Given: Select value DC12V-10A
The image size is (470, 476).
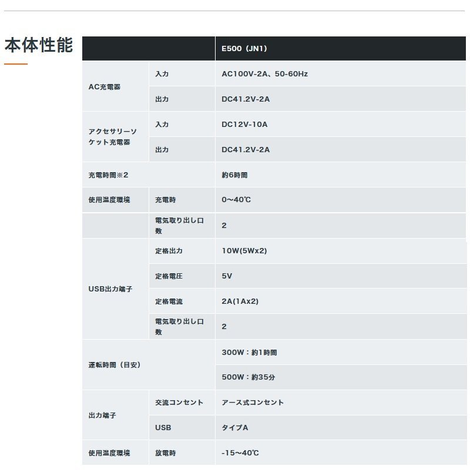Looking at the screenshot, I should coord(244,125).
